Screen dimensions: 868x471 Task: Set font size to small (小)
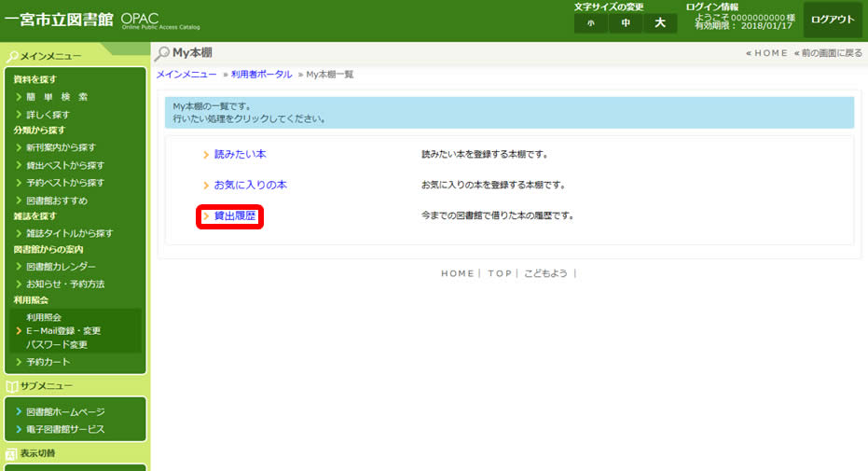(x=591, y=22)
